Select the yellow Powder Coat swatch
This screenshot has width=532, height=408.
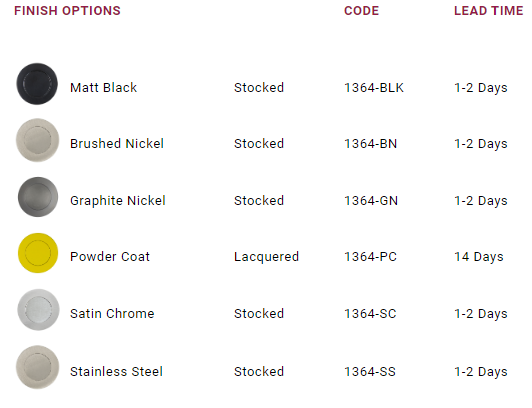point(38,253)
